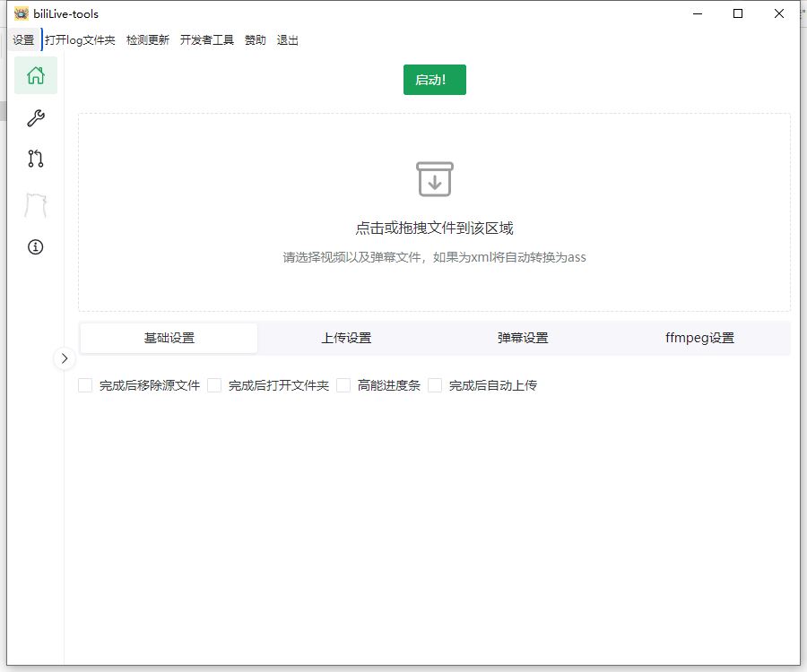Select the Home icon in the sidebar

tap(35, 76)
